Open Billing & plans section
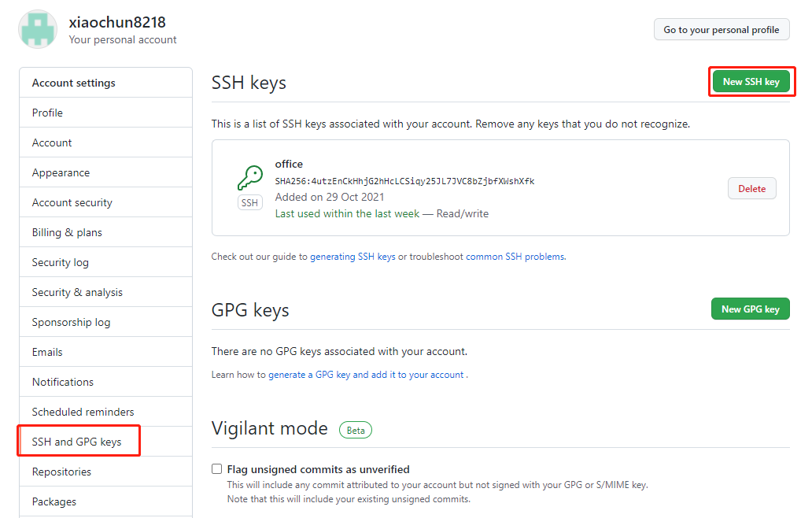The image size is (812, 518). [x=67, y=232]
